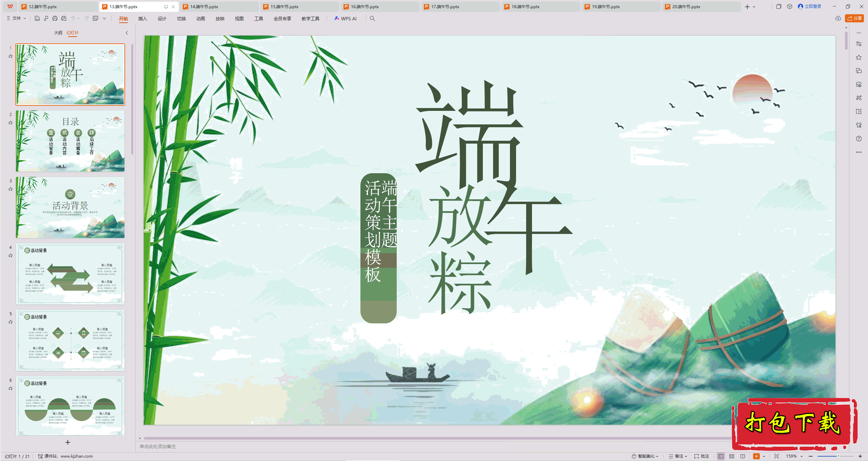Open Print Preview icon
Image resolution: width=868 pixels, height=461 pixels.
(64, 19)
